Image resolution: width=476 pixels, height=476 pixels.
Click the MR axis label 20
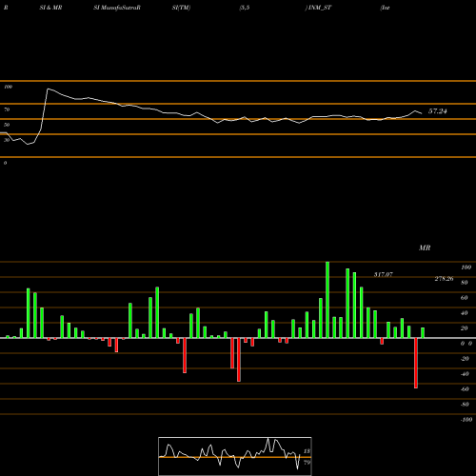[x=465, y=328]
